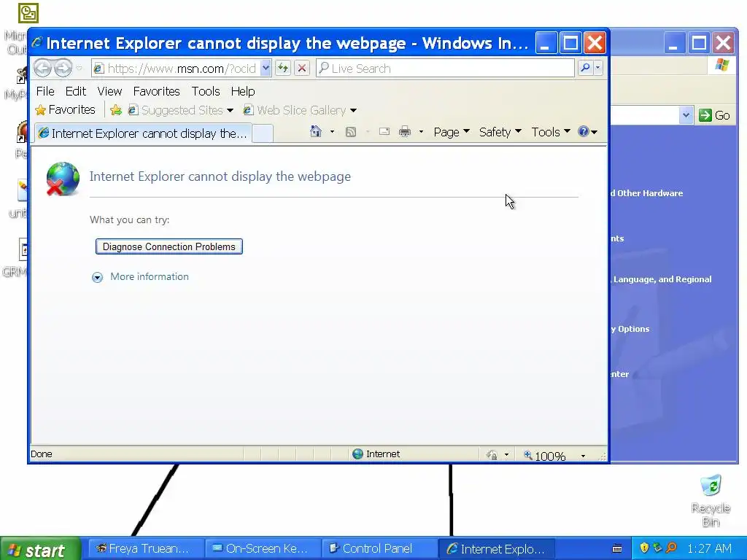Image resolution: width=747 pixels, height=560 pixels.
Task: Click the More information link
Action: click(150, 276)
